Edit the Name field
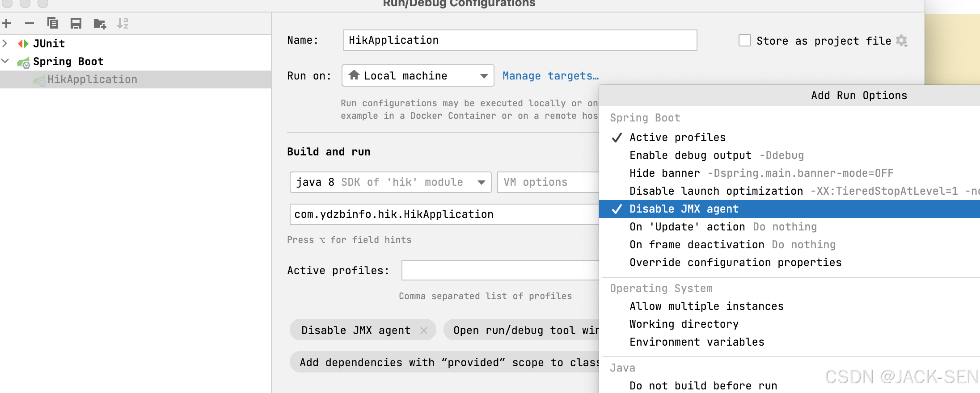The image size is (980, 393). pos(520,40)
